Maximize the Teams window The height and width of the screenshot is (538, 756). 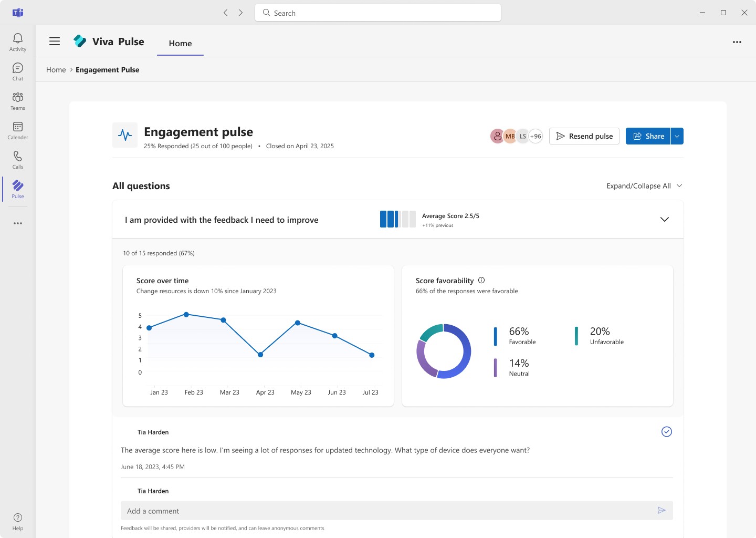tap(723, 13)
